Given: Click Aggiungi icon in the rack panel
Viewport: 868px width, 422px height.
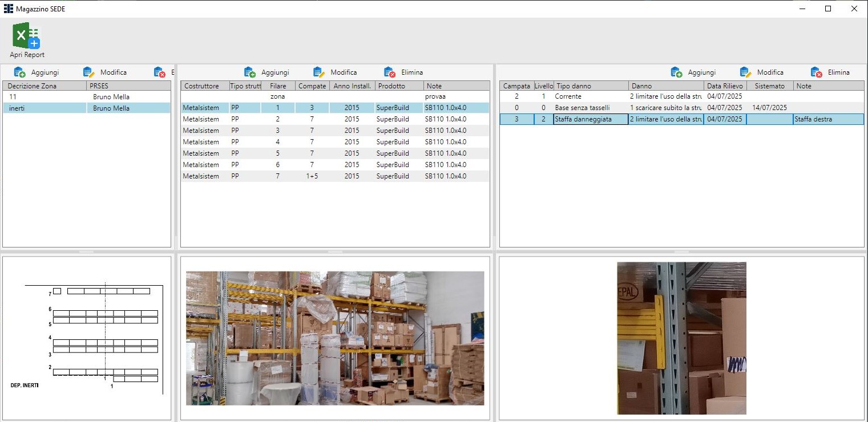Looking at the screenshot, I should pyautogui.click(x=250, y=72).
